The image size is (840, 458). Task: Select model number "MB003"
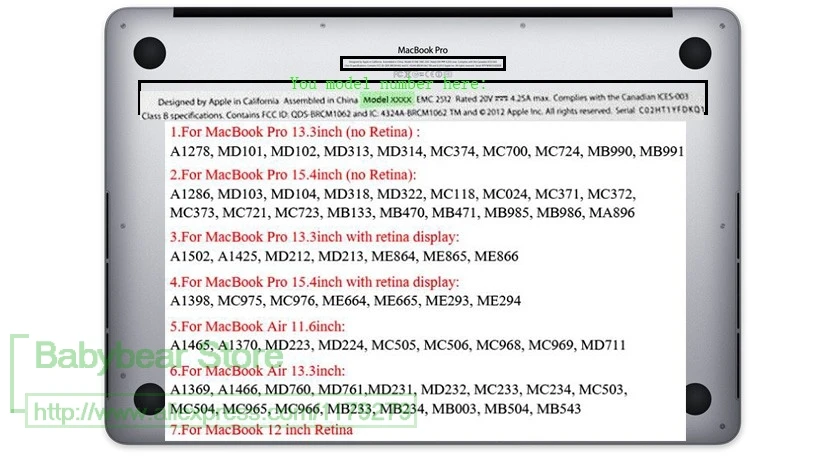click(454, 409)
